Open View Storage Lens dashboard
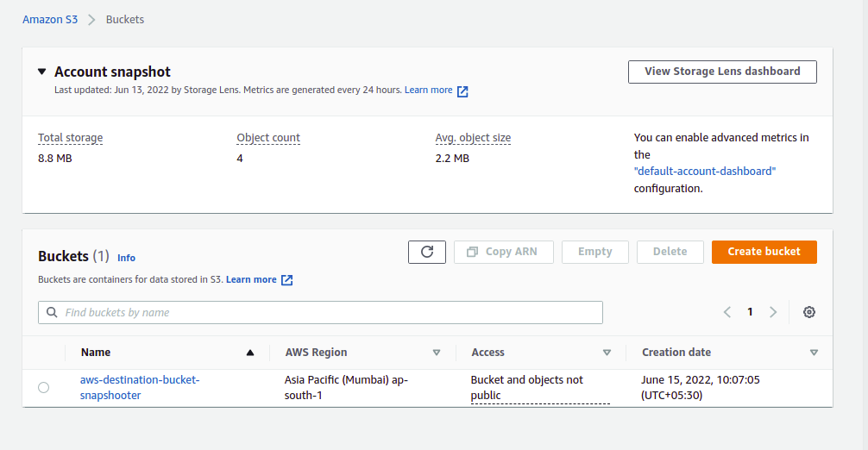Screen dimensions: 868x450 coord(722,72)
